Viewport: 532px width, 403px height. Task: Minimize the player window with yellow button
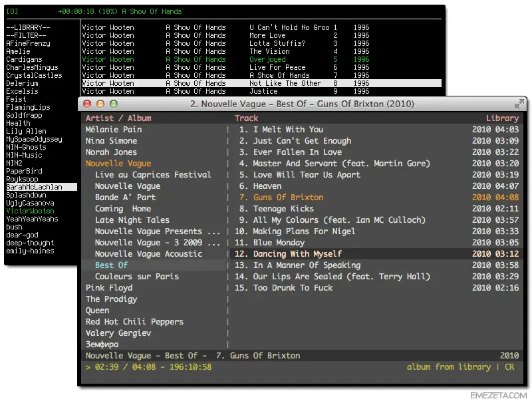[x=100, y=104]
